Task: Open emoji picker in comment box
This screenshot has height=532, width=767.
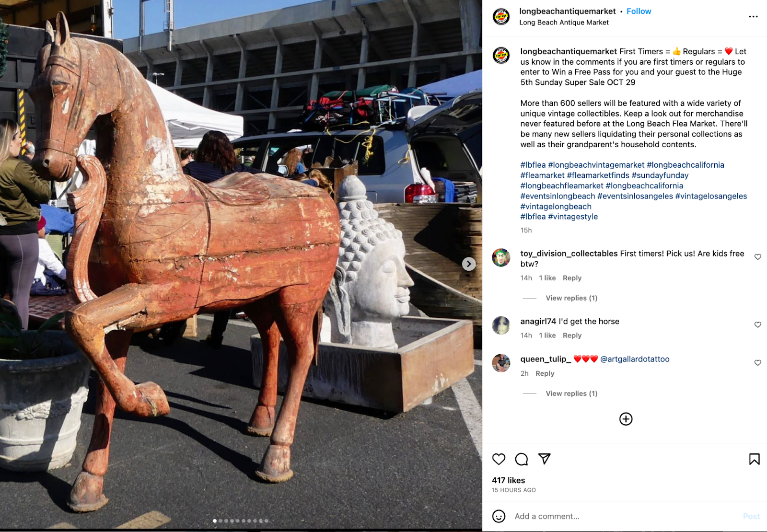Action: click(x=499, y=516)
